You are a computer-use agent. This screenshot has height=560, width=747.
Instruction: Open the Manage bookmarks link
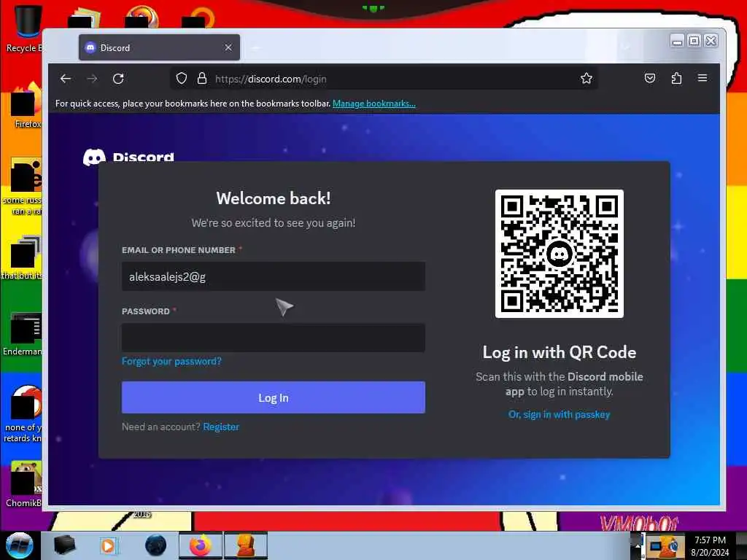(374, 104)
